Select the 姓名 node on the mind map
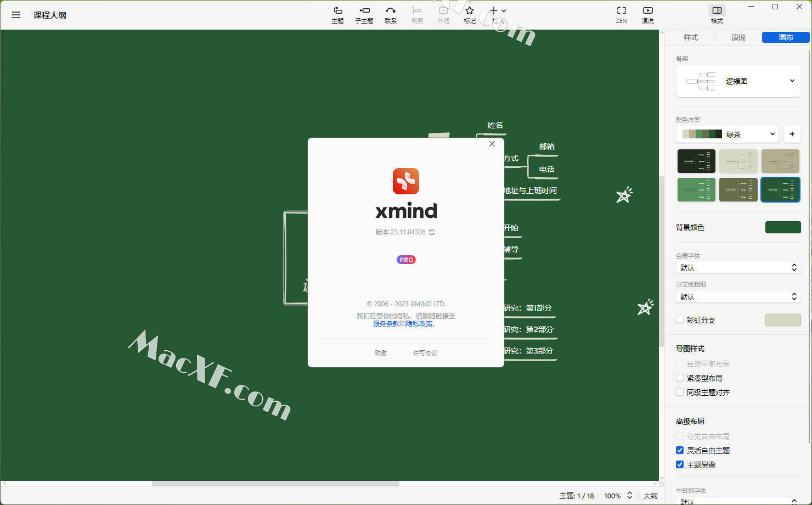812x505 pixels. (495, 125)
